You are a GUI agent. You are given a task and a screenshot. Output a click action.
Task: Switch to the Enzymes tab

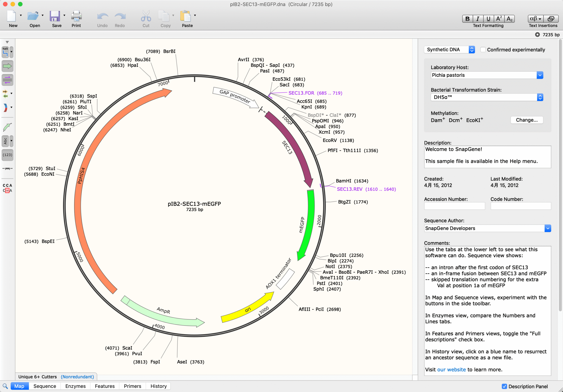[x=75, y=386]
